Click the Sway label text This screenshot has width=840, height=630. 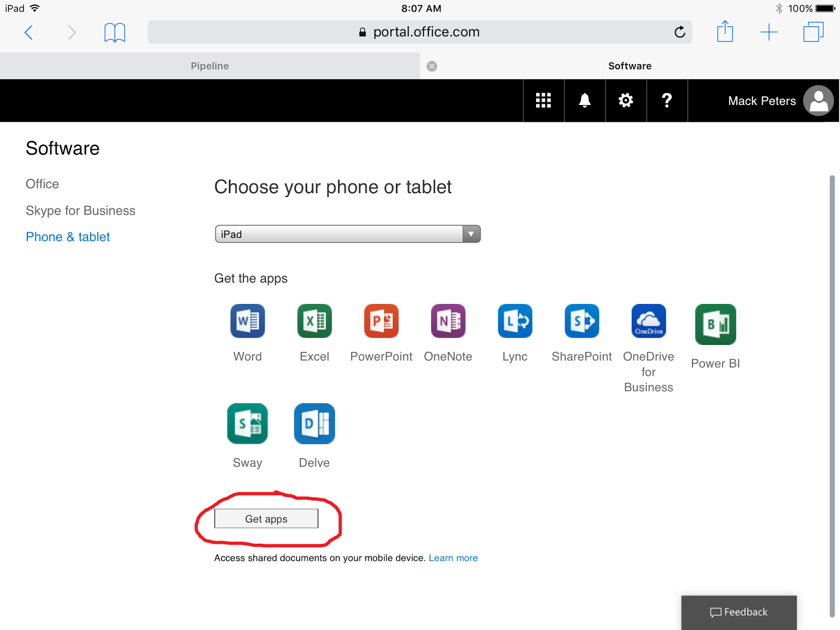[247, 463]
